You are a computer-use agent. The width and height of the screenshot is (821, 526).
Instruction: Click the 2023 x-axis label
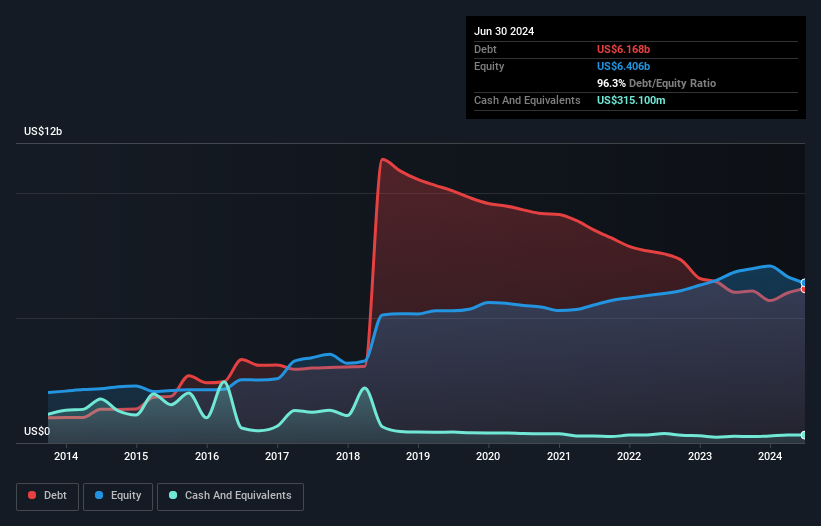pyautogui.click(x=700, y=456)
